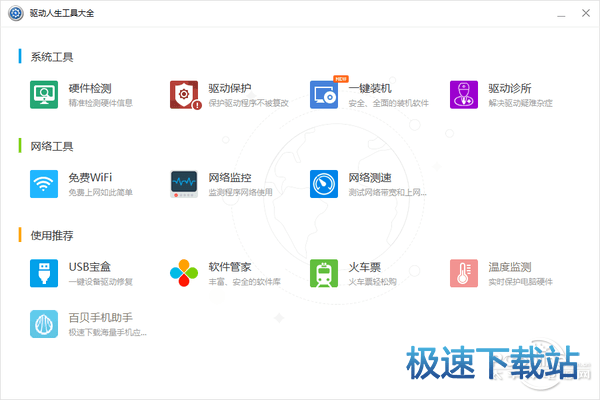
Task: Click the 火车票 label
Action: tap(365, 267)
